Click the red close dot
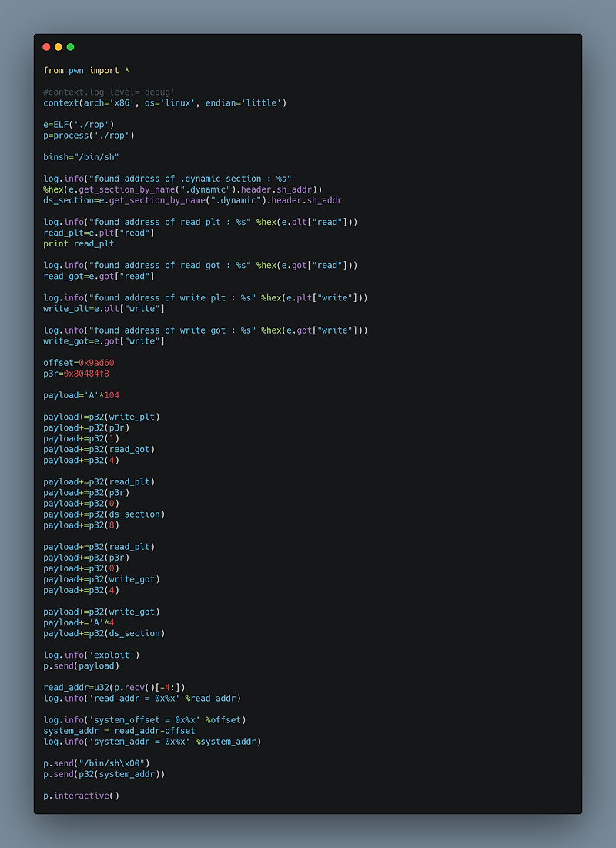The height and width of the screenshot is (848, 616). point(46,47)
